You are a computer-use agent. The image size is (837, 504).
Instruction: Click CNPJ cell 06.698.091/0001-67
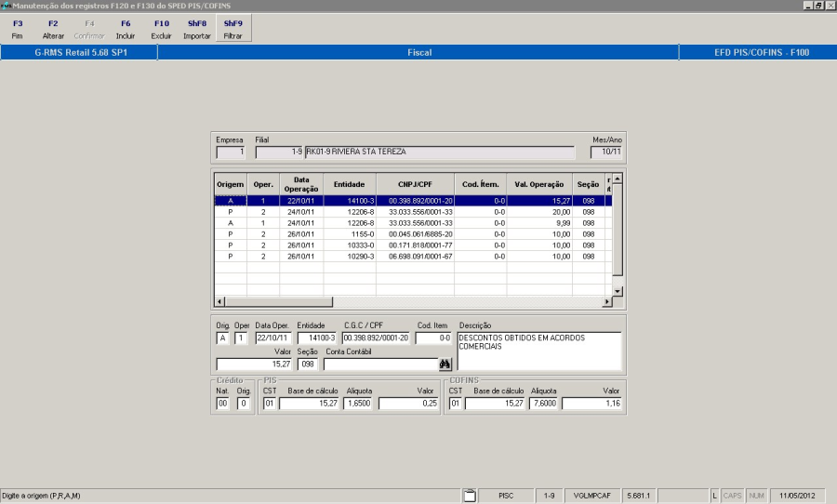(415, 257)
